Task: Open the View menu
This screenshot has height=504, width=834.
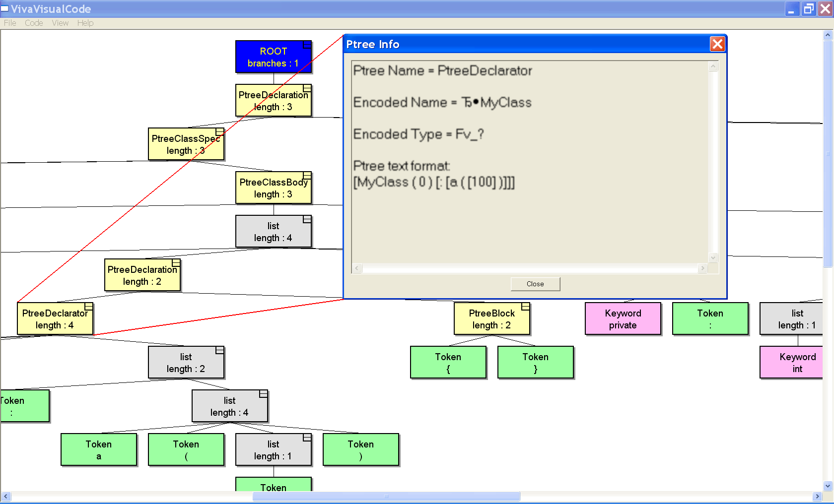Action: coord(60,23)
